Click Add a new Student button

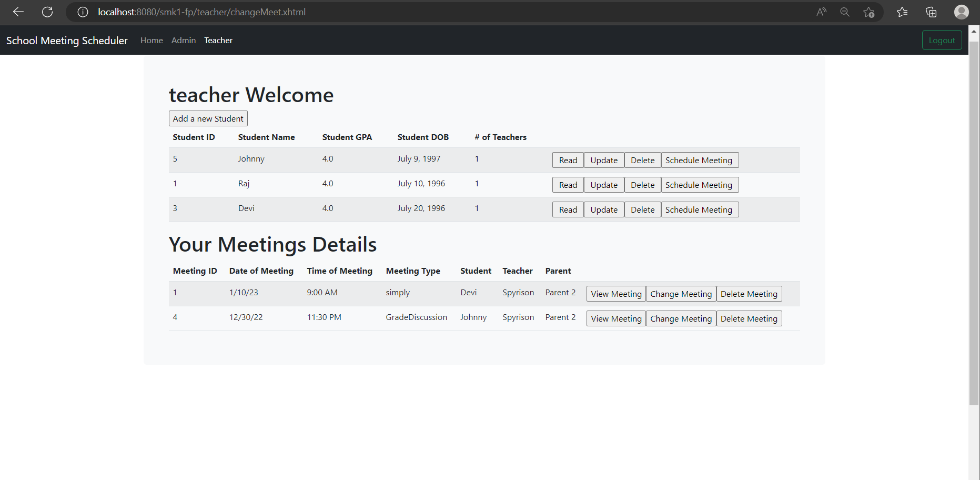tap(208, 118)
